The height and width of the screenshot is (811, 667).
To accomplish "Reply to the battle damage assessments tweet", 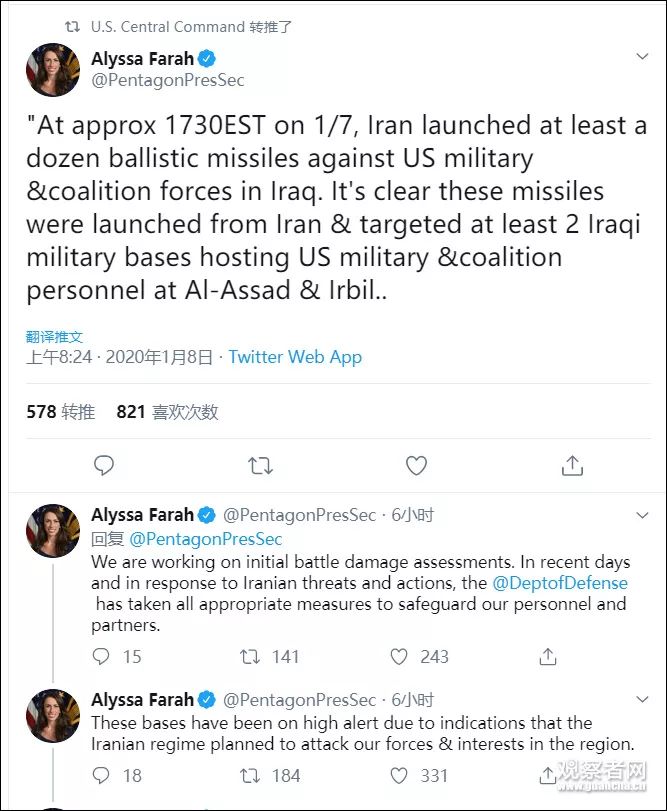I will tap(101, 657).
